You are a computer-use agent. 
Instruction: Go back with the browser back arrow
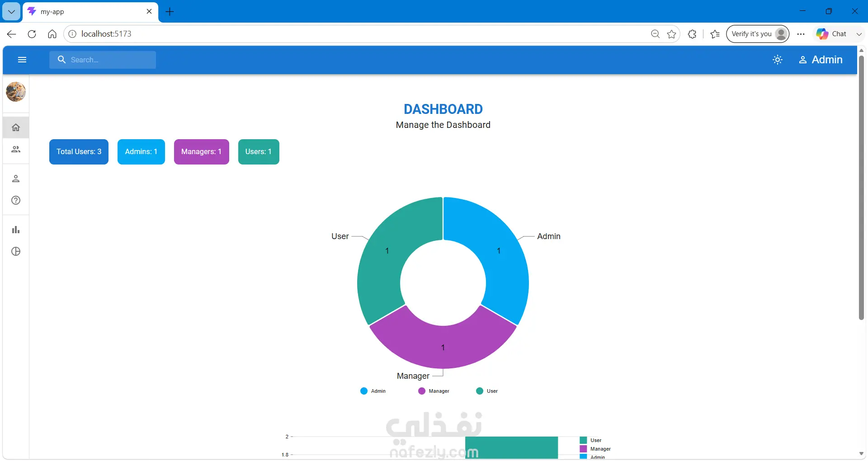[12, 34]
